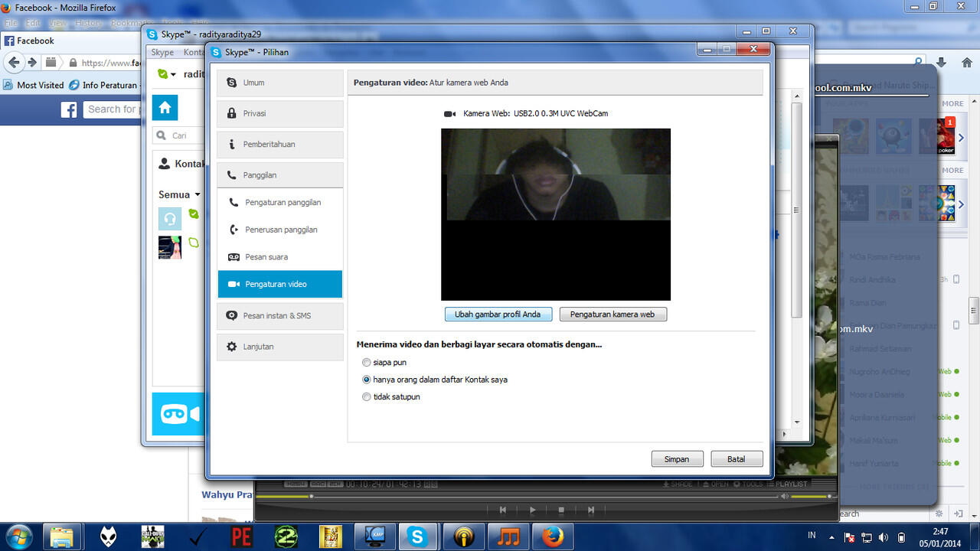Viewport: 980px width, 551px height.
Task: Click stop in the media player
Action: [561, 510]
